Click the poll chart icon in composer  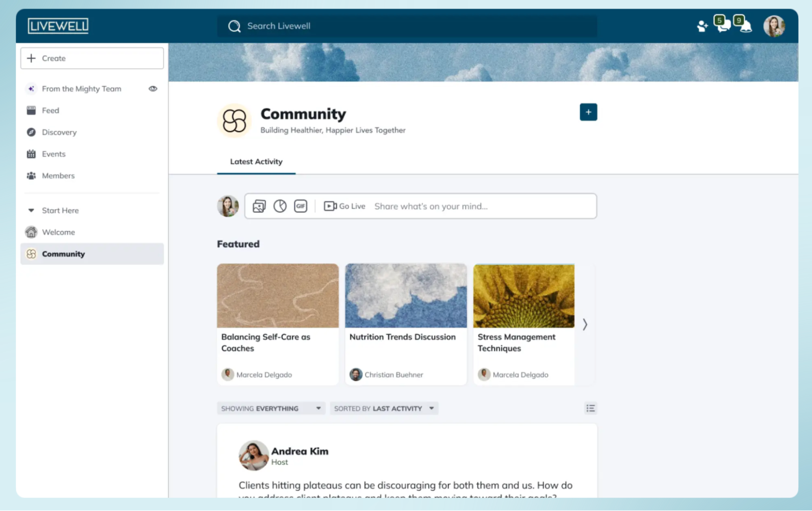pos(280,206)
